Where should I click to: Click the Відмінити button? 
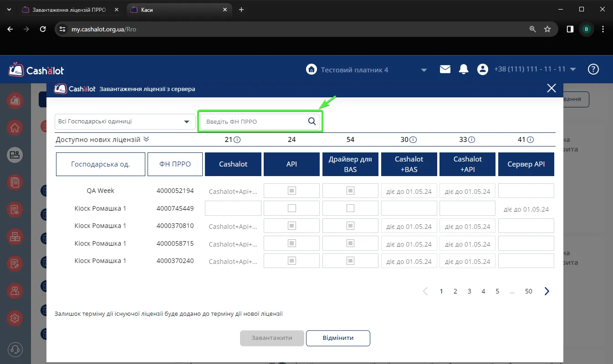(338, 338)
